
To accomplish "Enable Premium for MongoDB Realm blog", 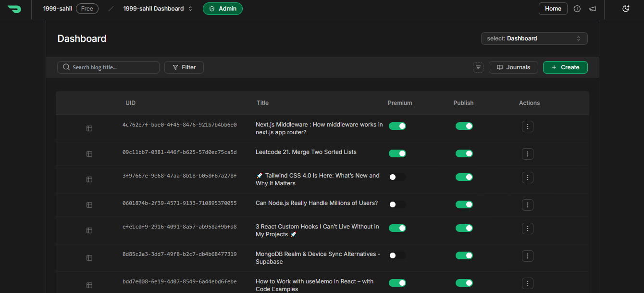I will [397, 255].
